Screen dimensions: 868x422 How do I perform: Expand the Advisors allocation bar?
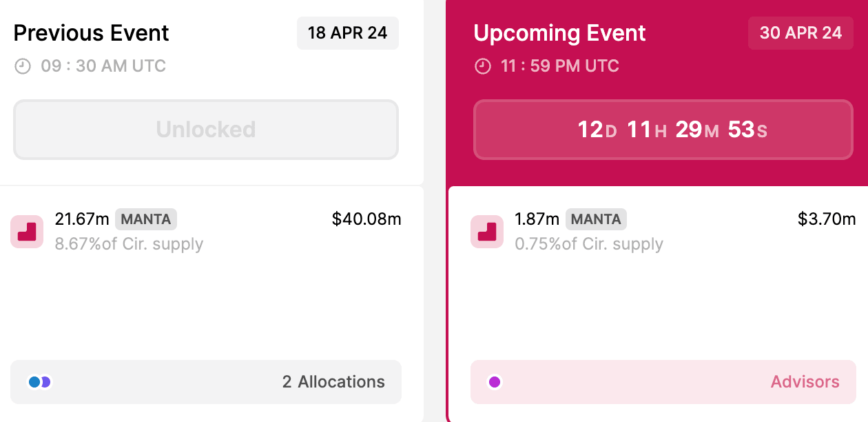pos(663,381)
